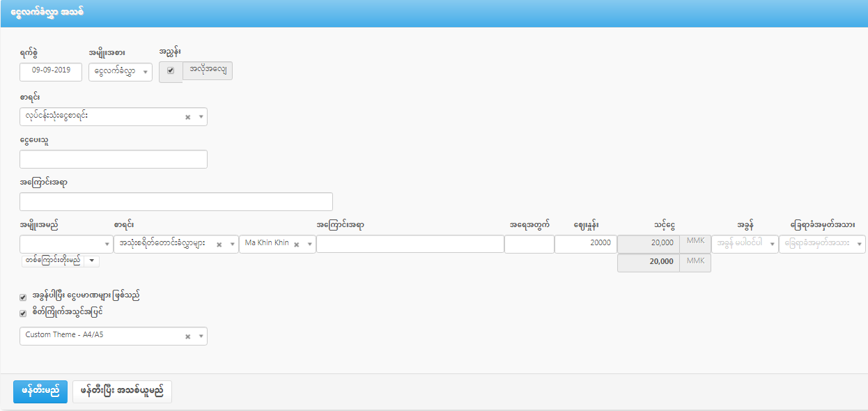Expand the Ma Khin Khin dropdown arrow
Viewport: 868px width, 411px height.
coord(309,245)
